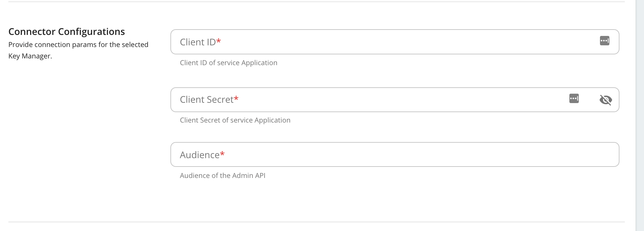This screenshot has width=644, height=231.
Task: Click the vertical scrollbar on the right edge
Action: point(640,115)
